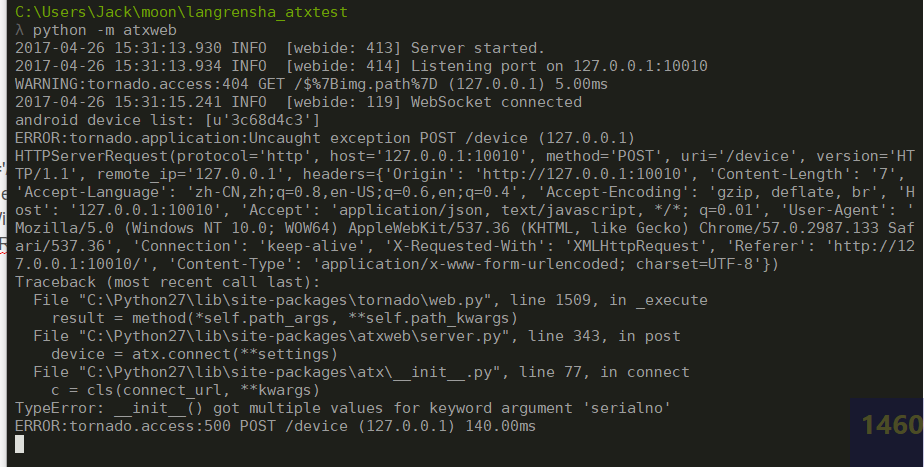
Task: Click the 'Traceback (most recent call last)' line
Action: (x=168, y=282)
